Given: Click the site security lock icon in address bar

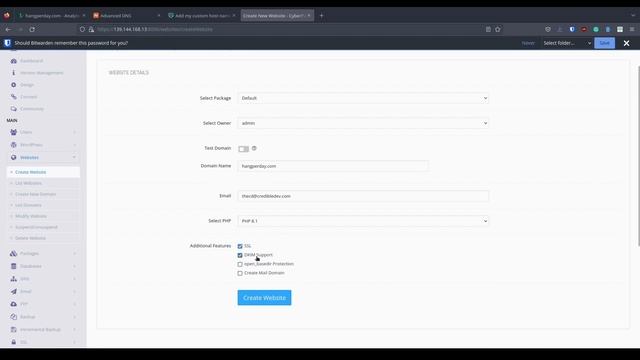Looking at the screenshot, I should [x=91, y=29].
